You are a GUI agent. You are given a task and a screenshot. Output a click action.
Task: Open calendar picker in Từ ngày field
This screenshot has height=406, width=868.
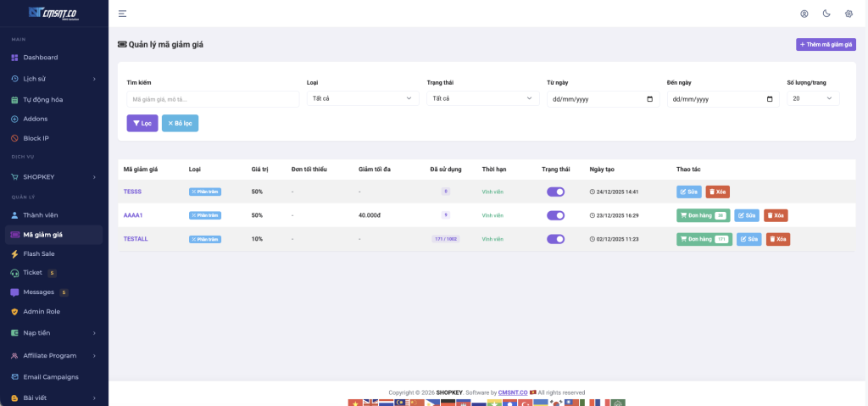(650, 99)
